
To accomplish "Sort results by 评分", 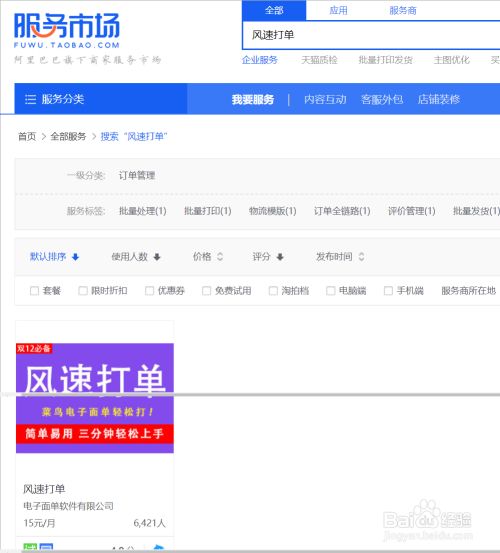I will 262,257.
